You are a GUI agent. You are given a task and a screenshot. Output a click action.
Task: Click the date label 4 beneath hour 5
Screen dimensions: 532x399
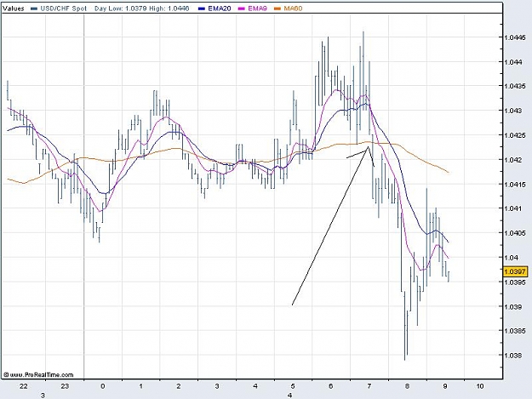289,396
